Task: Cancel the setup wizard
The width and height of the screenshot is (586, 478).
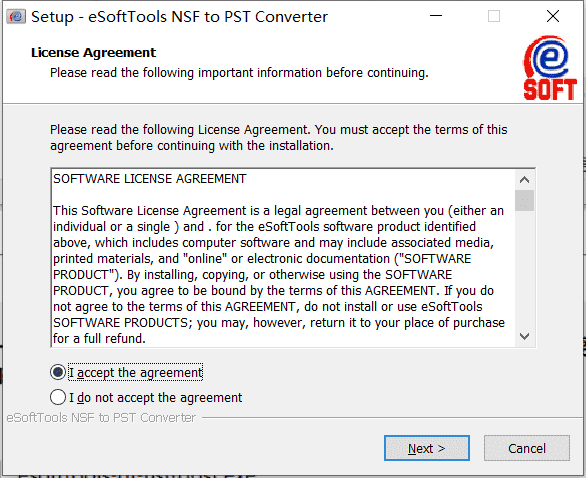Action: click(527, 448)
